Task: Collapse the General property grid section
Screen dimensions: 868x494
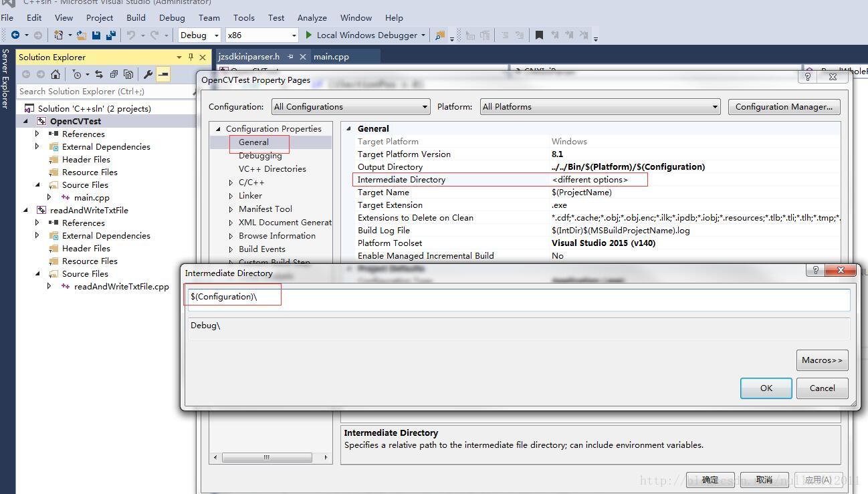Action: point(348,129)
